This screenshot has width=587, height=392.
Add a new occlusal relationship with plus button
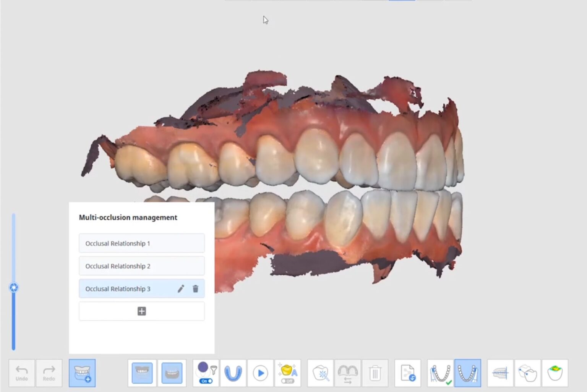pos(142,311)
